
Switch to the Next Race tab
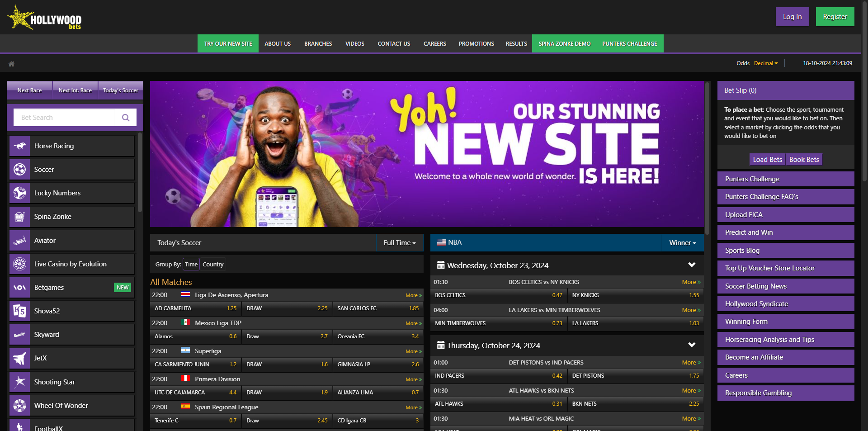coord(29,90)
